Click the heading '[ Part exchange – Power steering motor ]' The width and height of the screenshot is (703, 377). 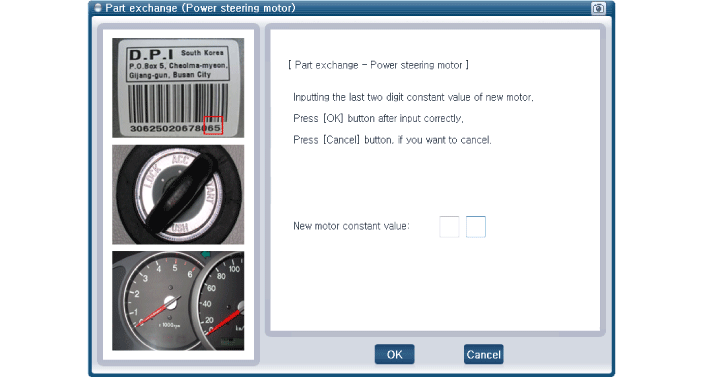pyautogui.click(x=378, y=65)
